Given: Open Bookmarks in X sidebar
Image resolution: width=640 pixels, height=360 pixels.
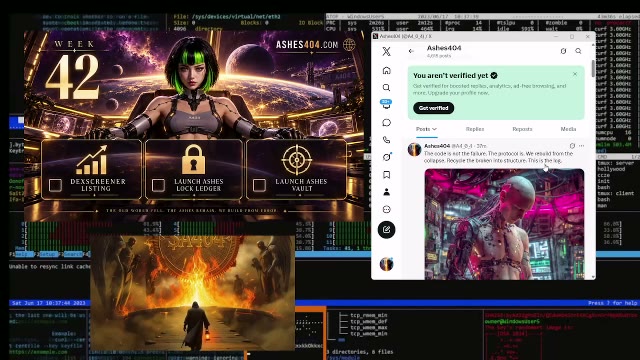Looking at the screenshot, I should 386,175.
